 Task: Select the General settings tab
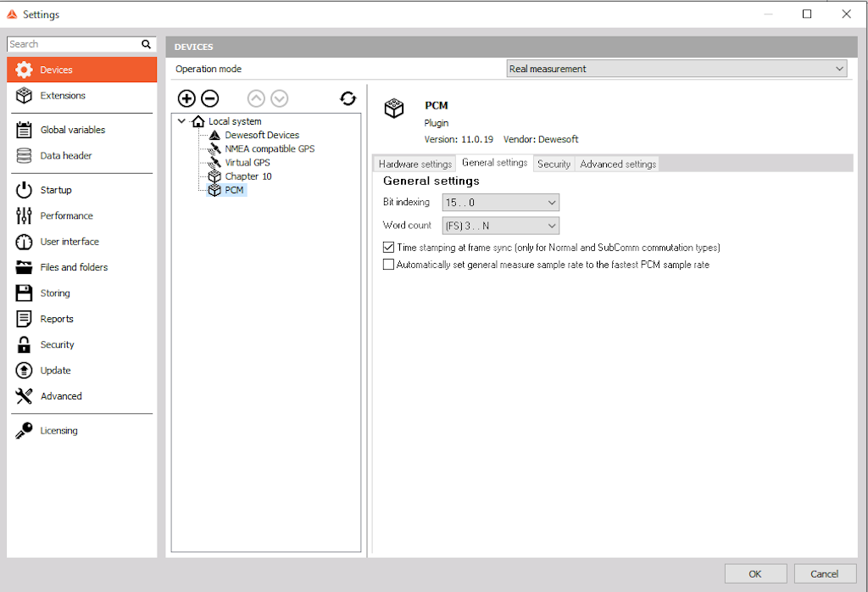coord(494,163)
